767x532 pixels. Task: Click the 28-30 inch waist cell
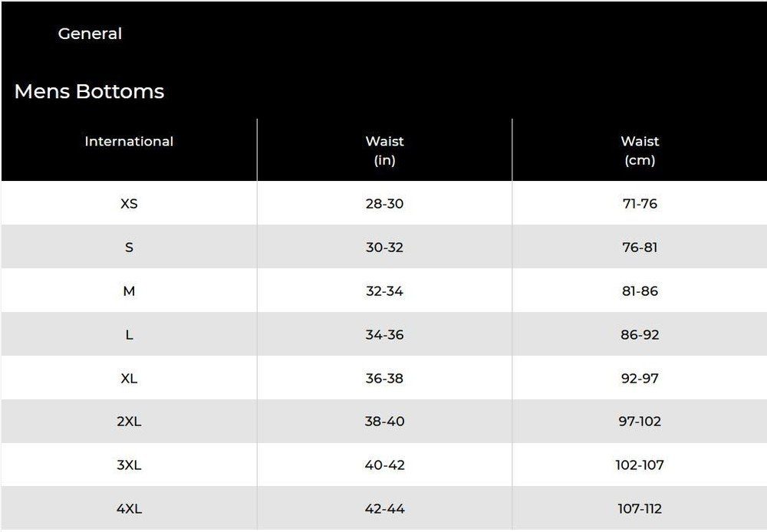click(384, 204)
